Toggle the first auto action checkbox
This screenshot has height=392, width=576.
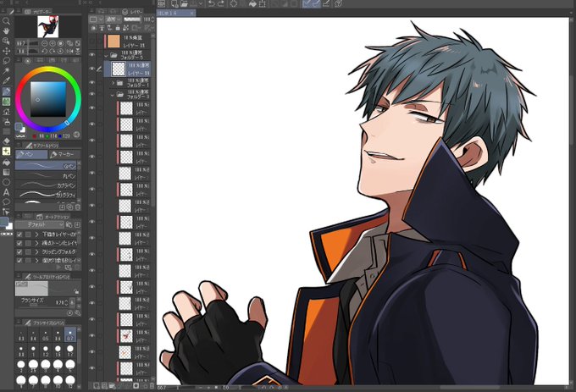click(19, 235)
